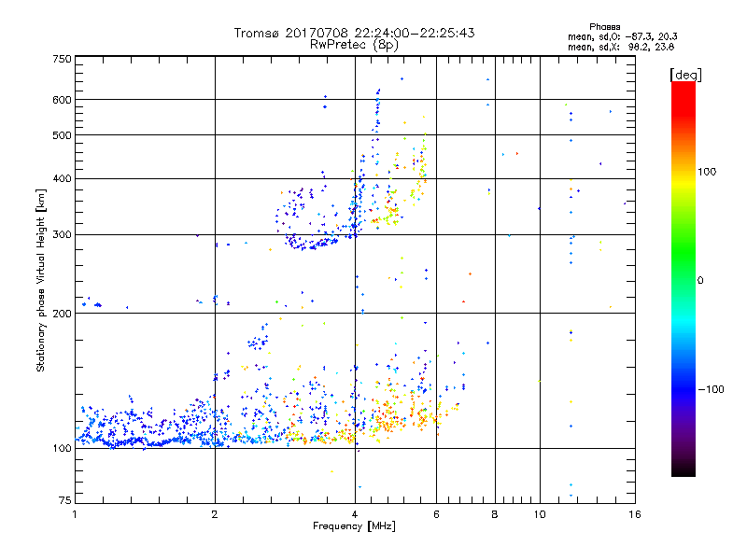Screen dimensions: 747x560
Task: Click the 'mean, sd,O: -87.3, 20.3' line
Action: coord(622,36)
